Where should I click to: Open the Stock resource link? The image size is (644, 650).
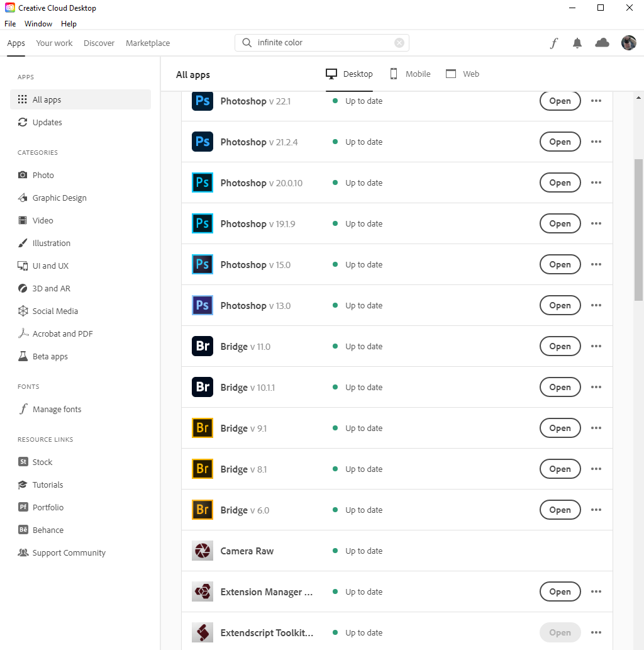tap(42, 462)
